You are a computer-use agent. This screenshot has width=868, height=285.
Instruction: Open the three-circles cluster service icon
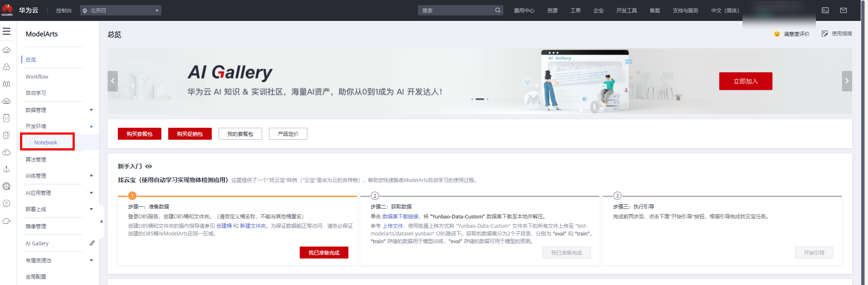point(6,67)
